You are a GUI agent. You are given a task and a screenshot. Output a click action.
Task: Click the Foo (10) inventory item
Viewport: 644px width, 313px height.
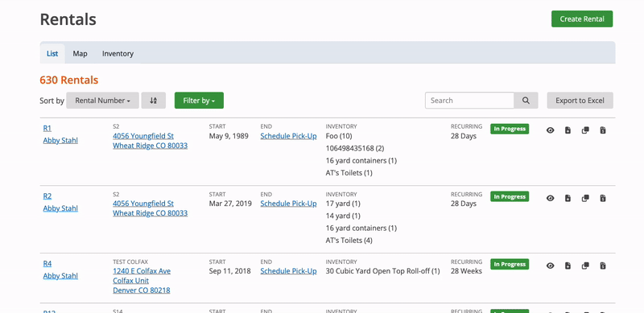pos(339,136)
